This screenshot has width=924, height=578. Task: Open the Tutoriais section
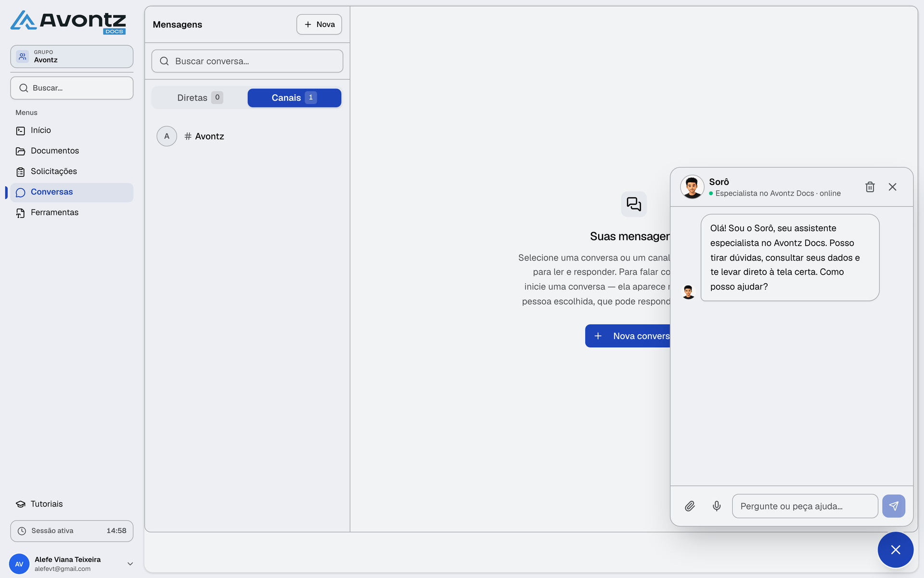[72, 504]
